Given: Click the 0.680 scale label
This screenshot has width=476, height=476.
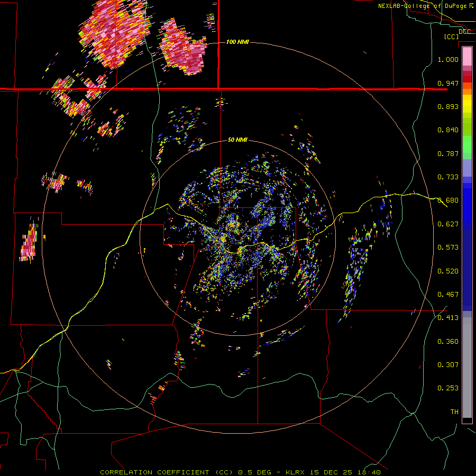Looking at the screenshot, I should pyautogui.click(x=448, y=200).
